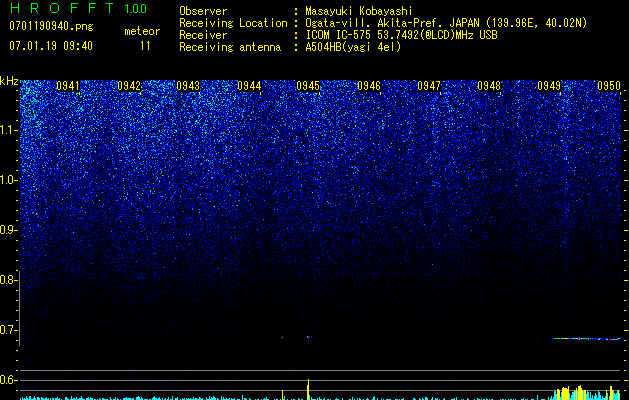Click the 0948 time marker

(x=489, y=86)
